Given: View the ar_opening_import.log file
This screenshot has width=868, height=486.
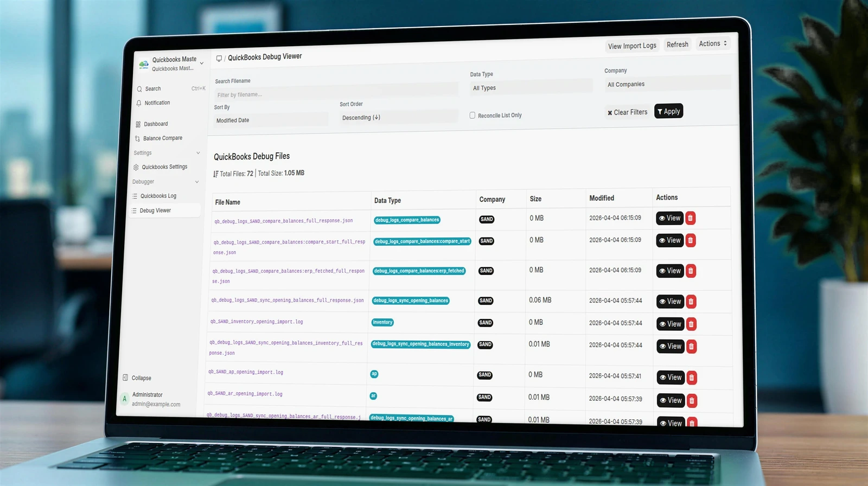Looking at the screenshot, I should click(x=671, y=400).
